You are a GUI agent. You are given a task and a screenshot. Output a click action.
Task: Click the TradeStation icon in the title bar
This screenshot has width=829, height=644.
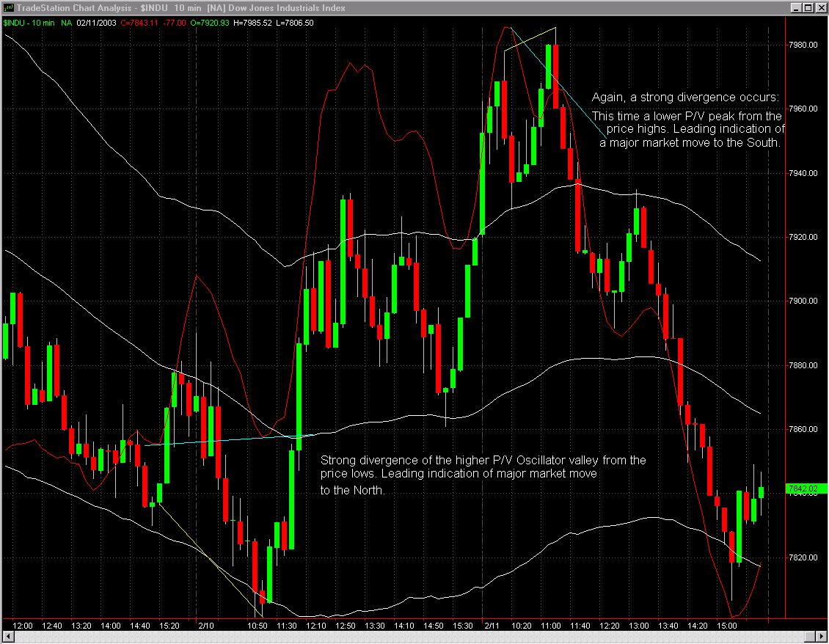pos(9,8)
